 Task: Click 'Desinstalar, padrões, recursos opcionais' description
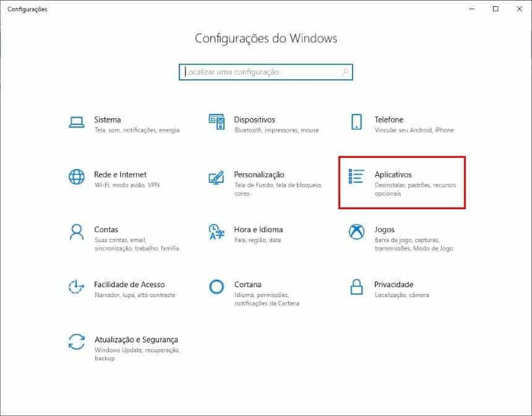[x=415, y=189]
